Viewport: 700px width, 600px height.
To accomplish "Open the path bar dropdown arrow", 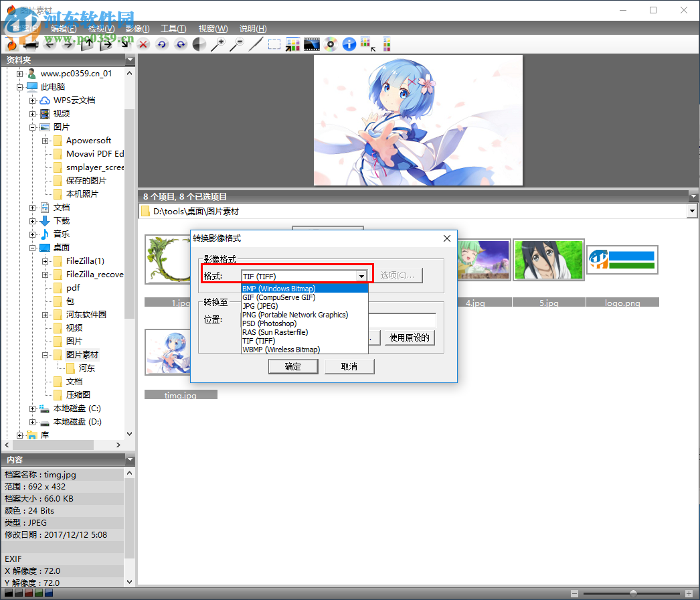I will pyautogui.click(x=692, y=211).
